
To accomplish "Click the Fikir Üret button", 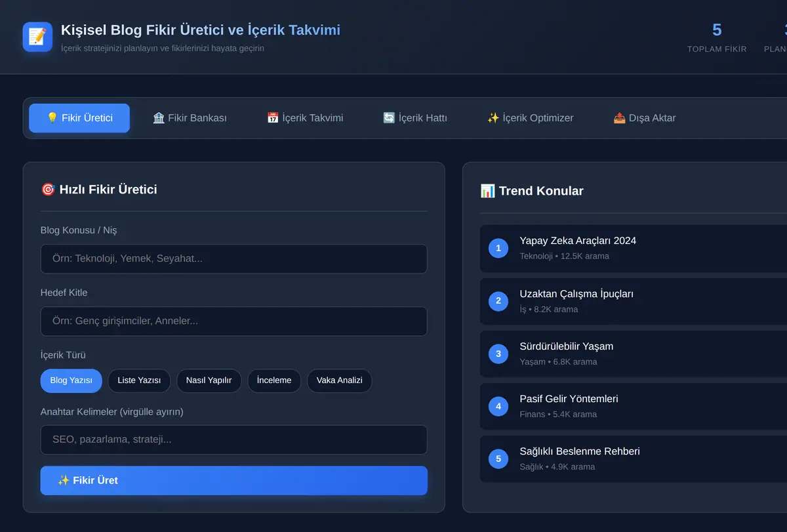I will (x=233, y=480).
